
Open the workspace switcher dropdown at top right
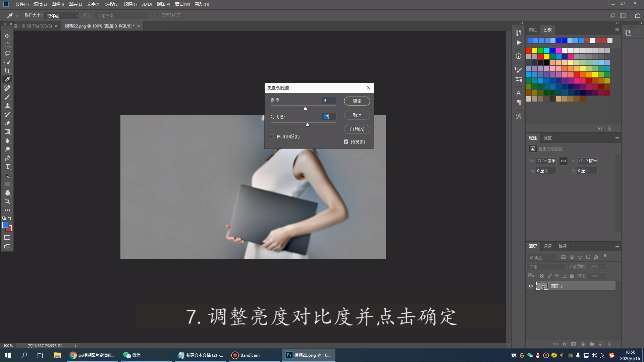[624, 15]
